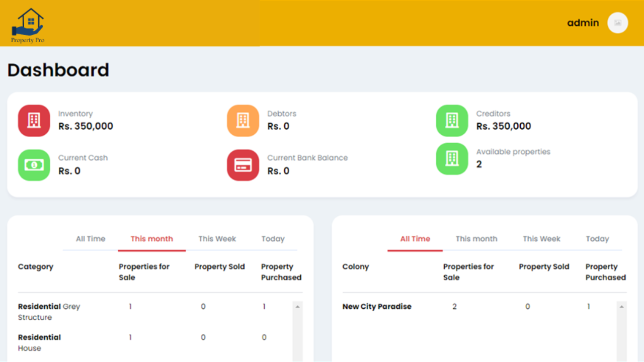644x362 pixels.
Task: Switch Colony table to This month tab
Action: click(476, 239)
